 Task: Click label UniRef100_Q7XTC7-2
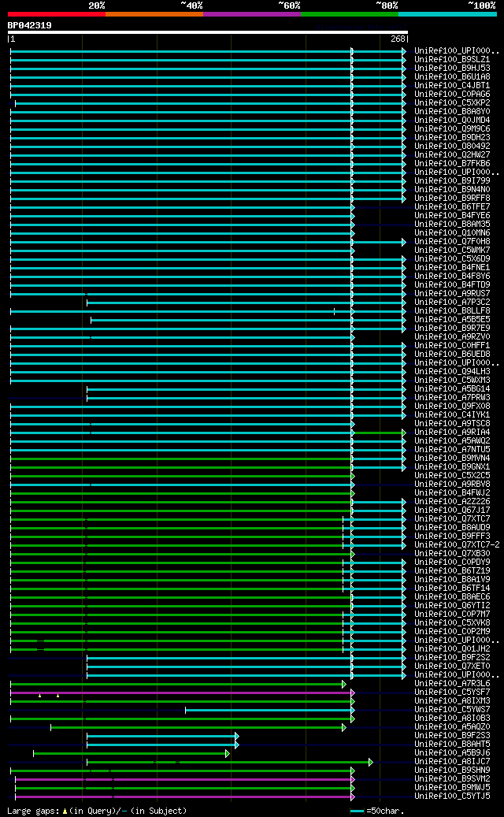(x=457, y=544)
